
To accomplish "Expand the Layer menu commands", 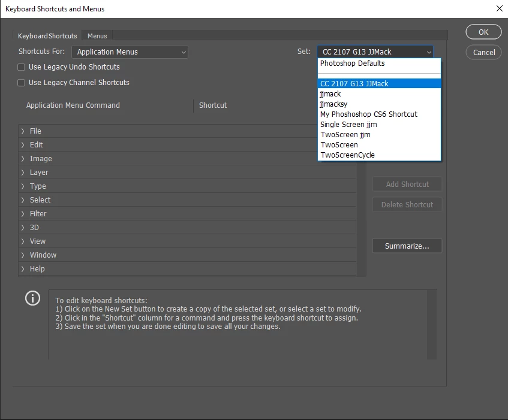I will coord(23,173).
